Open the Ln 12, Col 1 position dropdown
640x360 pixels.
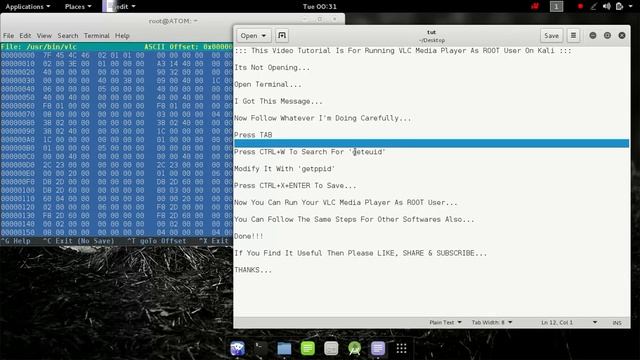tap(569, 322)
